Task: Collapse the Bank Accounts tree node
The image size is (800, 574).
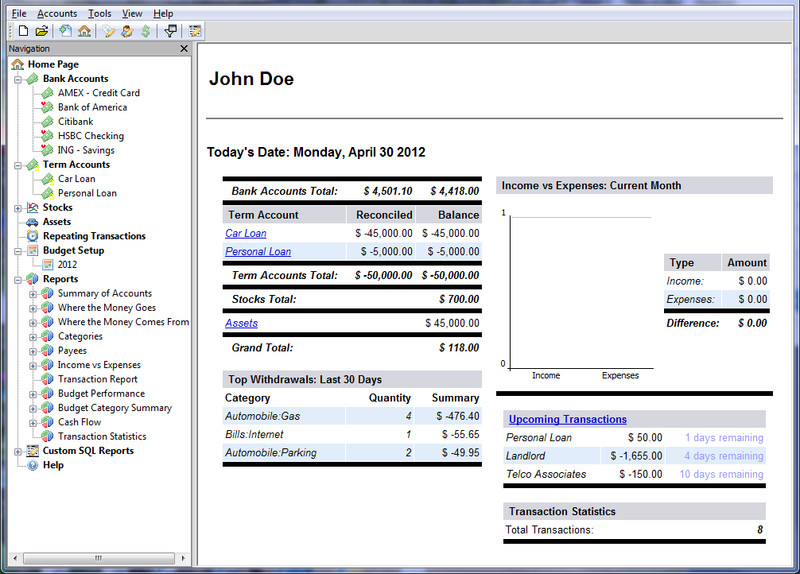Action: click(x=18, y=80)
